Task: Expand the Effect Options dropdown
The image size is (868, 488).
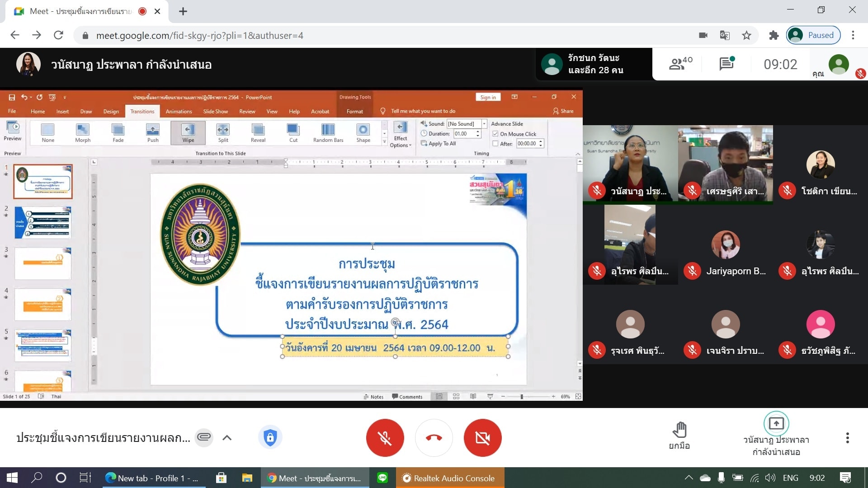Action: pyautogui.click(x=401, y=136)
